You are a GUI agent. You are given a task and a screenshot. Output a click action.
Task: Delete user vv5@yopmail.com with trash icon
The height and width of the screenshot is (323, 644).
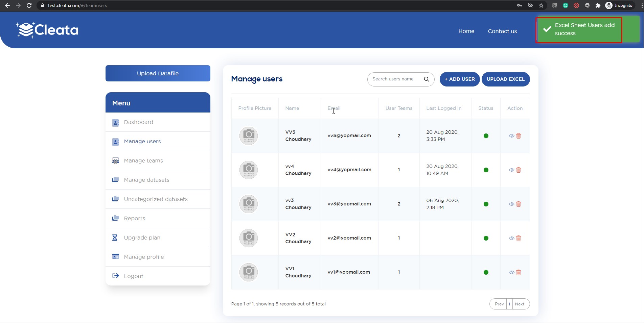point(519,136)
